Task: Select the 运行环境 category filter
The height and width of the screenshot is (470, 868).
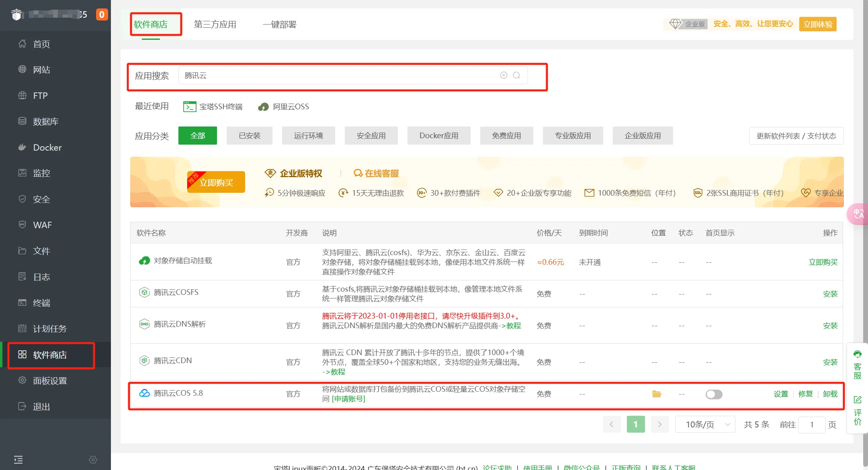Action: (x=309, y=136)
